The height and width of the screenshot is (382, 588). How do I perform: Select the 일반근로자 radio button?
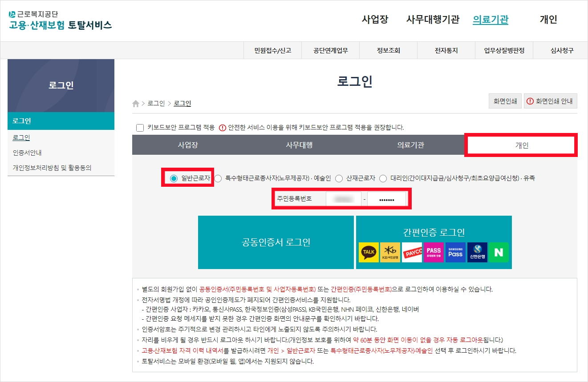coord(174,178)
